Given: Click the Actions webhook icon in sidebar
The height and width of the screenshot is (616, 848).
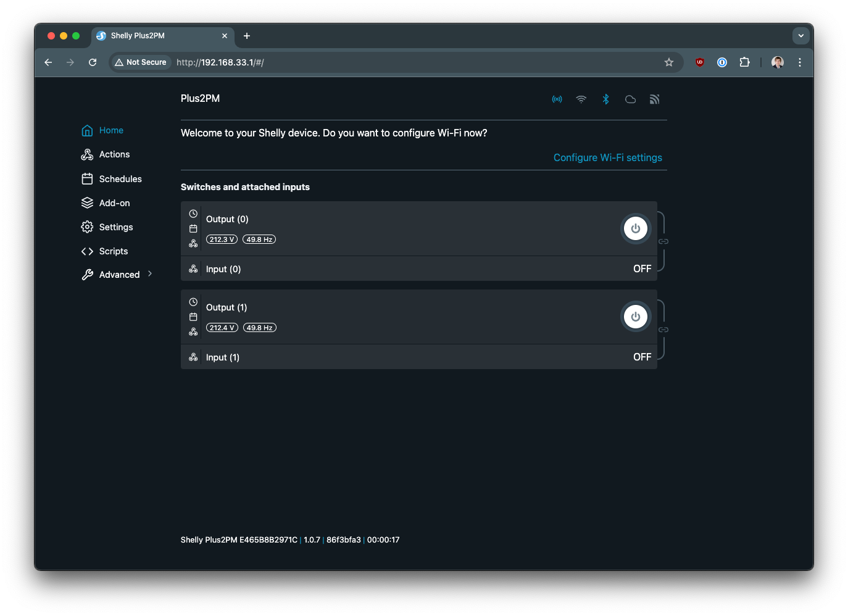Looking at the screenshot, I should coord(87,154).
